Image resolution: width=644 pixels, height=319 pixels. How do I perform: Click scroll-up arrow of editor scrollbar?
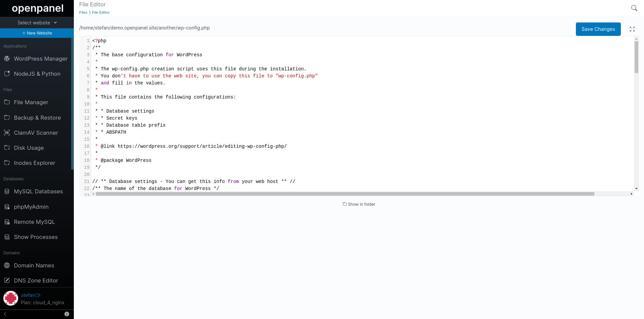click(x=636, y=39)
